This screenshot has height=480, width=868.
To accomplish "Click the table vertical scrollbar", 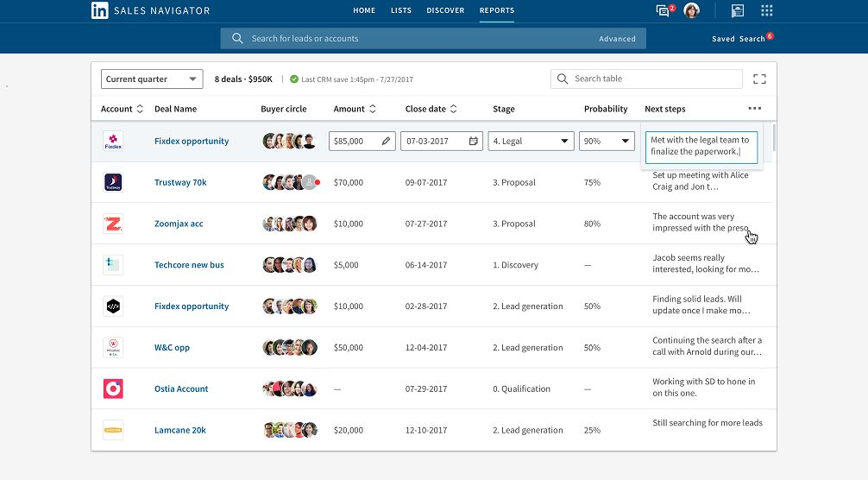I will pos(773,137).
